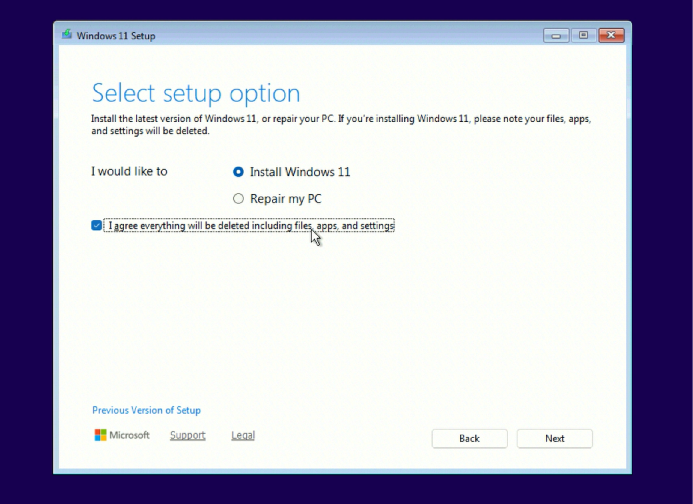Maximize the Windows 11 Setup window
Screen dimensions: 693x504
[583, 35]
